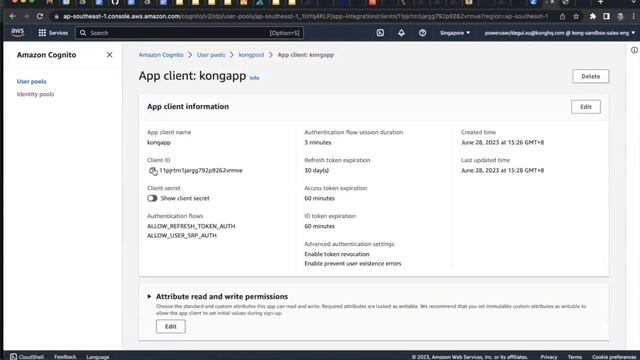Open the info panel icon at right edge
This screenshot has width=640, height=360.
pyautogui.click(x=634, y=50)
